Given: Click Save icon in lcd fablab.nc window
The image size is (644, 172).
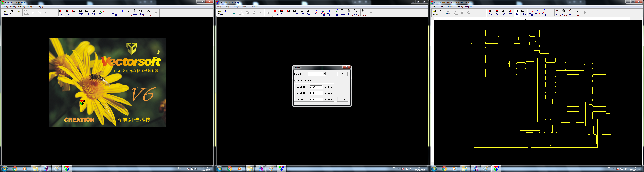Looking at the screenshot, I should [442, 12].
